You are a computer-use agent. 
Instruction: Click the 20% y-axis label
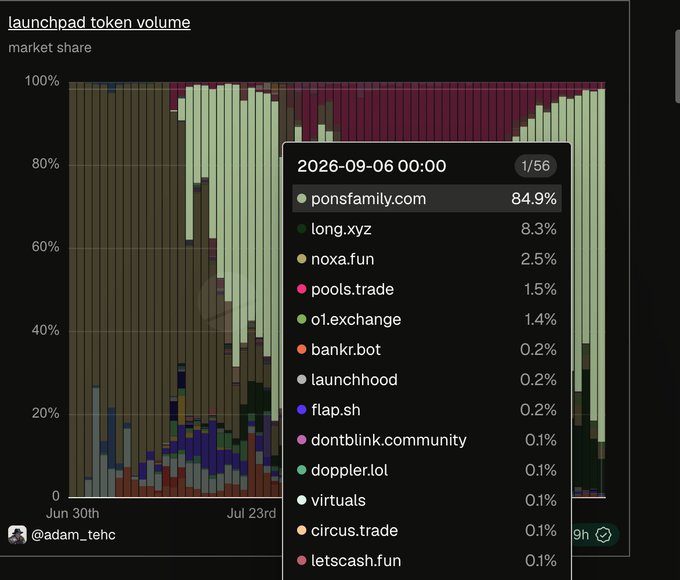click(x=45, y=413)
